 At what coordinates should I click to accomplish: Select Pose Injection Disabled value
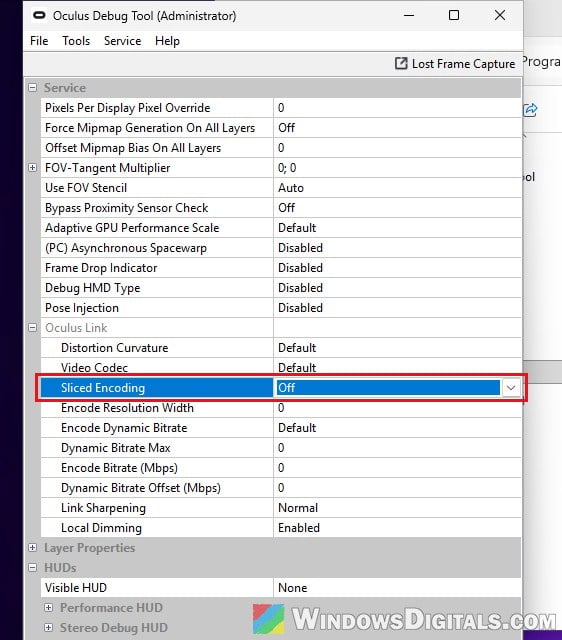397,308
